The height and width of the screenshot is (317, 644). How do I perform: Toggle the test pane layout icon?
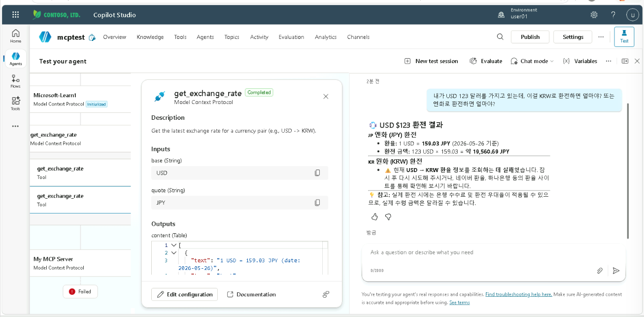click(625, 61)
